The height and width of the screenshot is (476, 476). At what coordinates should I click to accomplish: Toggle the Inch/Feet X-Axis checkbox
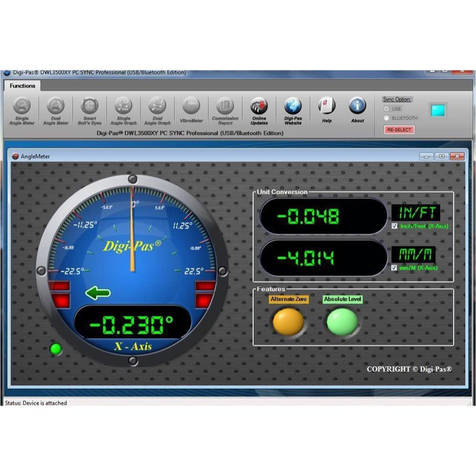394,227
